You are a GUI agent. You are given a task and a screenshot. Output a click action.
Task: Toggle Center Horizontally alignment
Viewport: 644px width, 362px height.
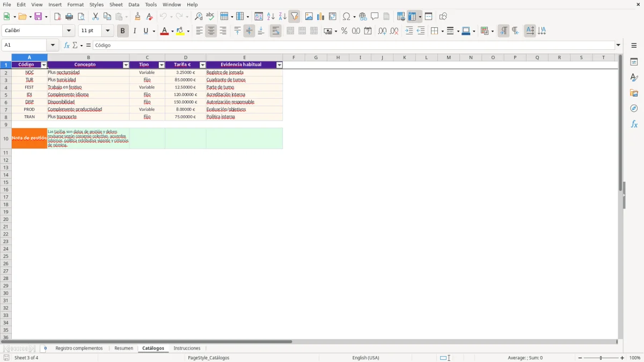[x=211, y=31]
